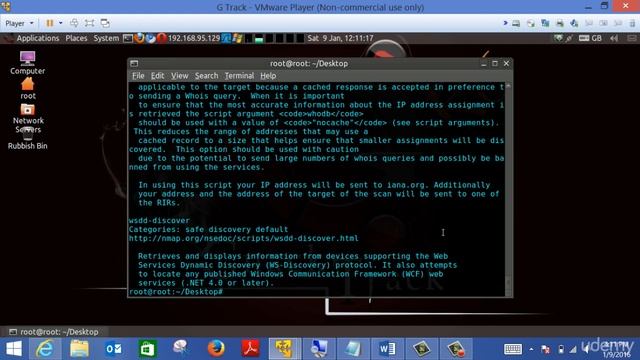
Task: Launch terminal from the GNOME panel icon
Action: pos(128,38)
